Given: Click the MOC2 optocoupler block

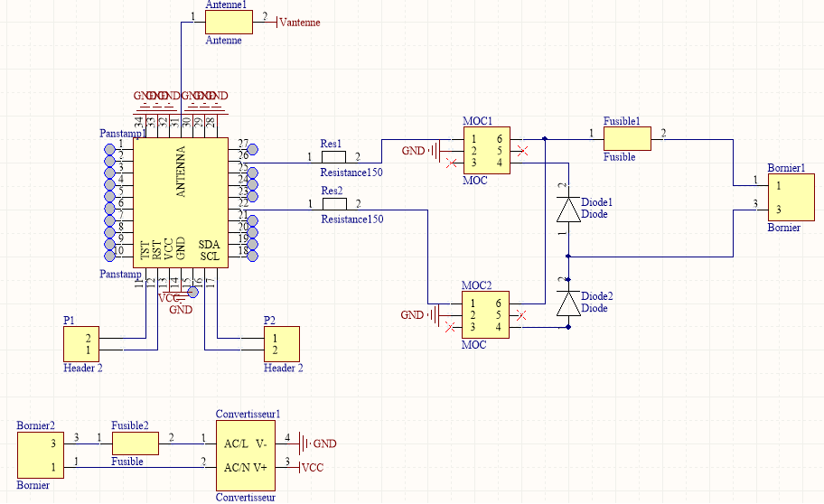Looking at the screenshot, I should click(486, 314).
